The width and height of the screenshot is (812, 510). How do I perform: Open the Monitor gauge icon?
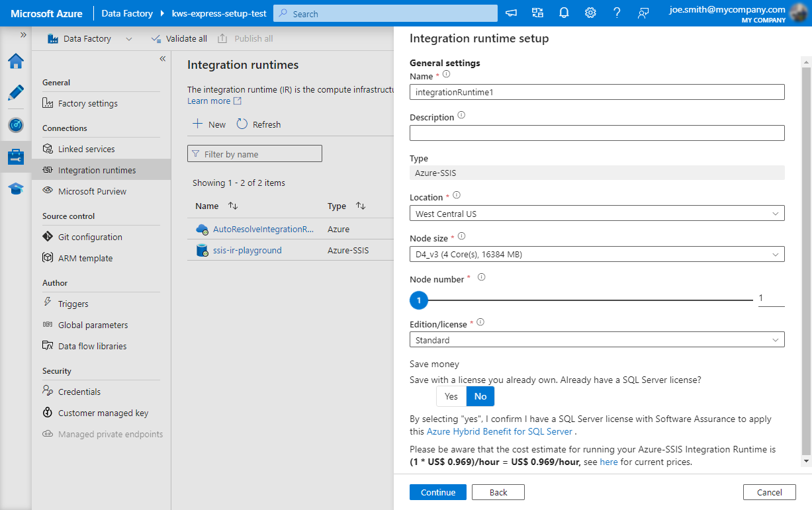click(x=16, y=125)
